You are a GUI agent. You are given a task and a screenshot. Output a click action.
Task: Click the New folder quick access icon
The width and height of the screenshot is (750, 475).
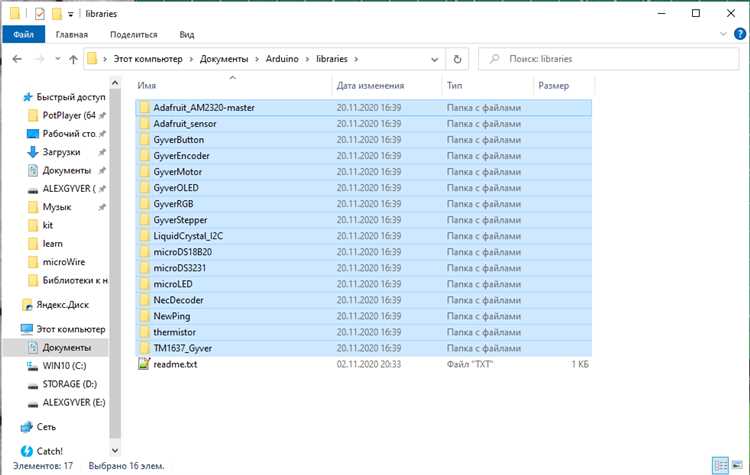(x=56, y=14)
